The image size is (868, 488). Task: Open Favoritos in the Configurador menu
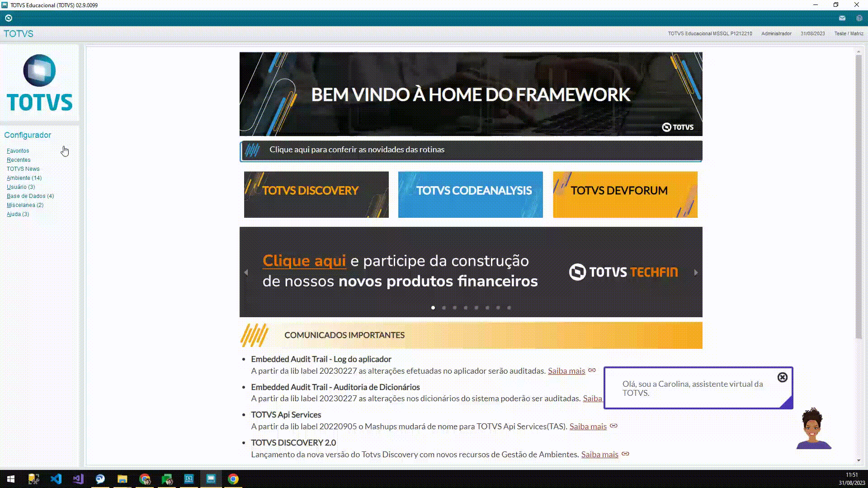coord(18,151)
